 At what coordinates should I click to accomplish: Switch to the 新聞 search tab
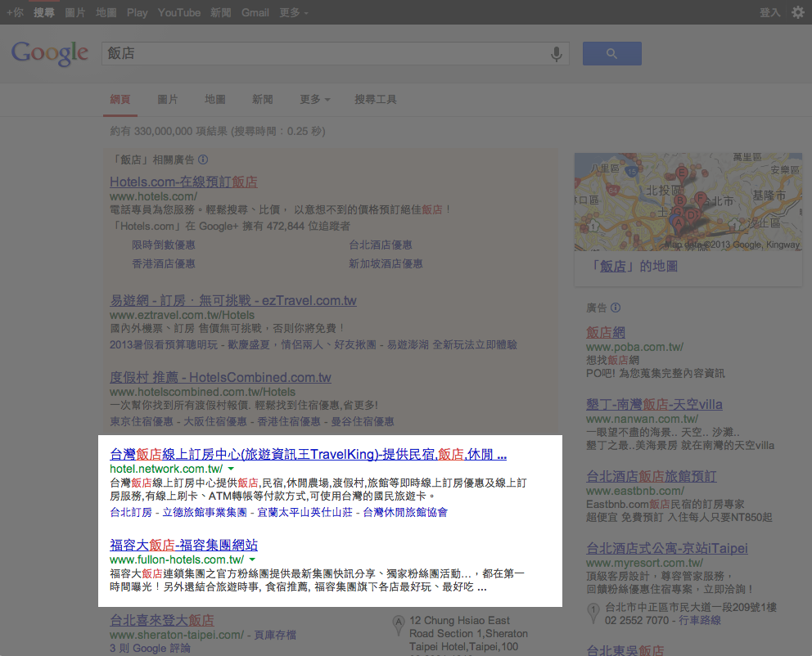point(263,99)
